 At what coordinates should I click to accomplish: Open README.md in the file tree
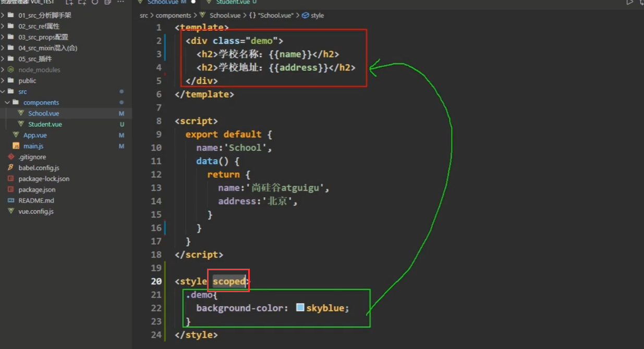36,201
